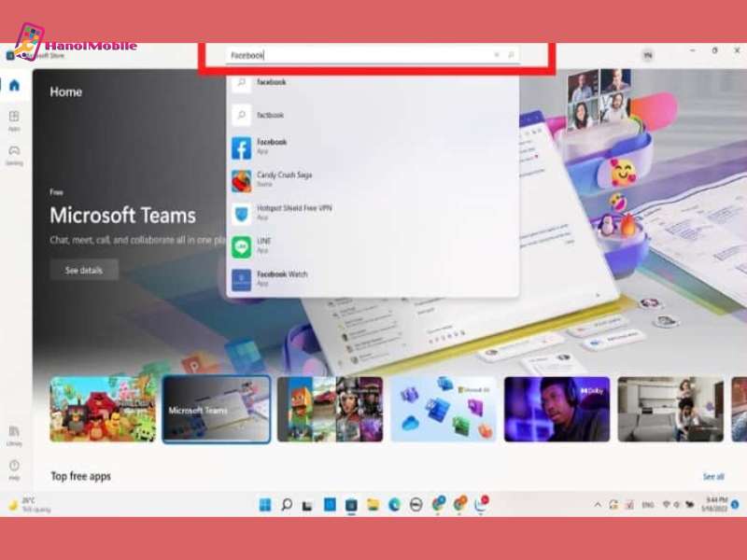Open the Library in Store sidebar
Viewport: 747px width, 560px height.
coord(14,435)
